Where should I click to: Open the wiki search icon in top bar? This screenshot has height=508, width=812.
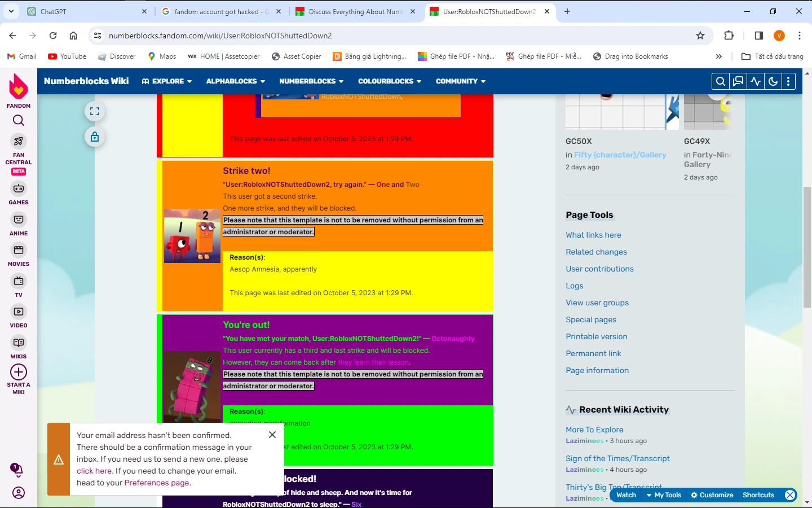point(720,81)
